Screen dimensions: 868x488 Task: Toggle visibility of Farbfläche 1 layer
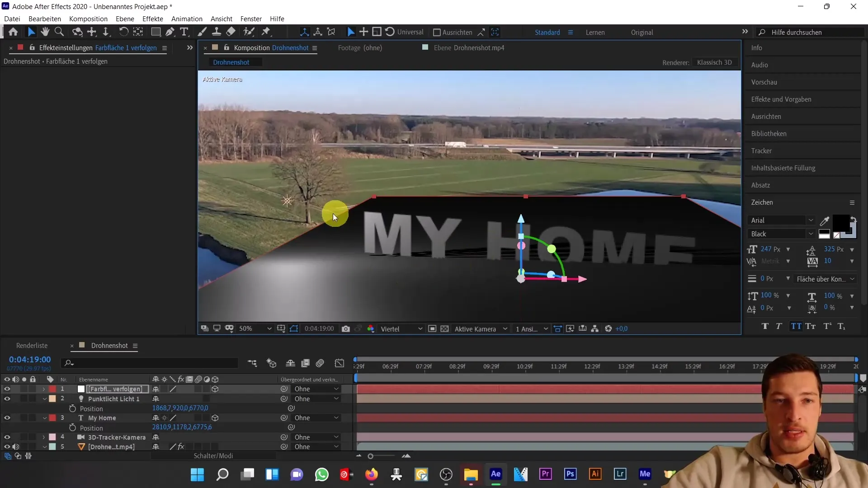7,389
